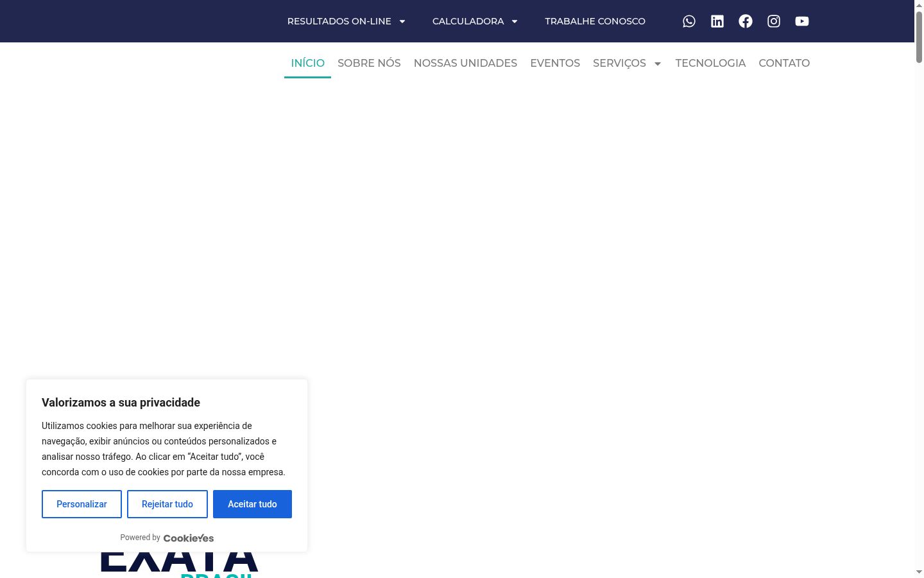Open the Facebook icon link

pyautogui.click(x=746, y=21)
